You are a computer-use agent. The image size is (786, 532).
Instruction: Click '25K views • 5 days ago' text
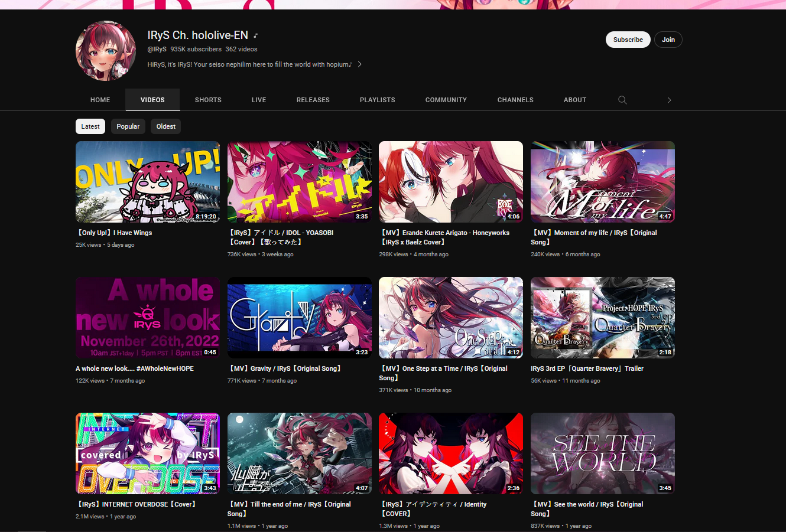point(105,245)
